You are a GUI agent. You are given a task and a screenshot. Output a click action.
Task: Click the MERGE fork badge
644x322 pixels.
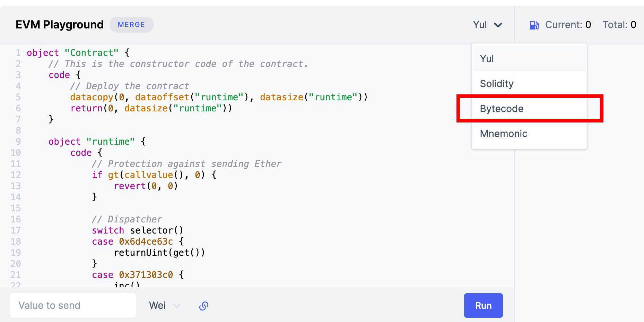click(131, 25)
